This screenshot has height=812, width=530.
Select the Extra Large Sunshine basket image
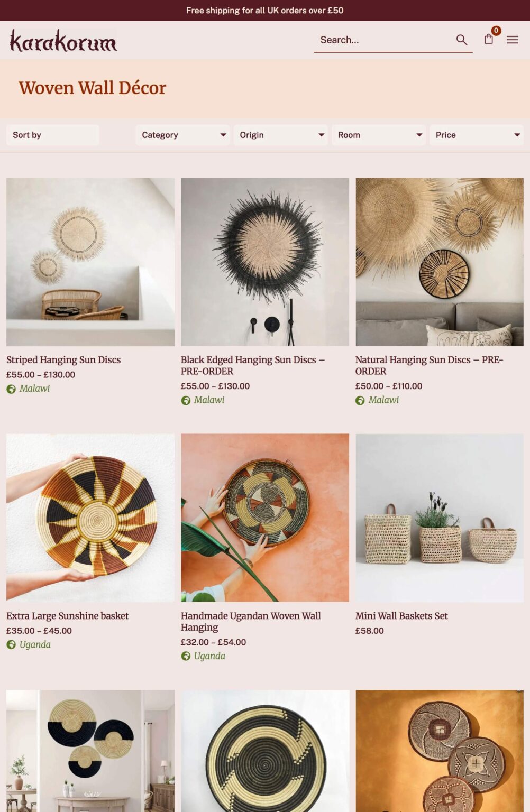click(90, 518)
